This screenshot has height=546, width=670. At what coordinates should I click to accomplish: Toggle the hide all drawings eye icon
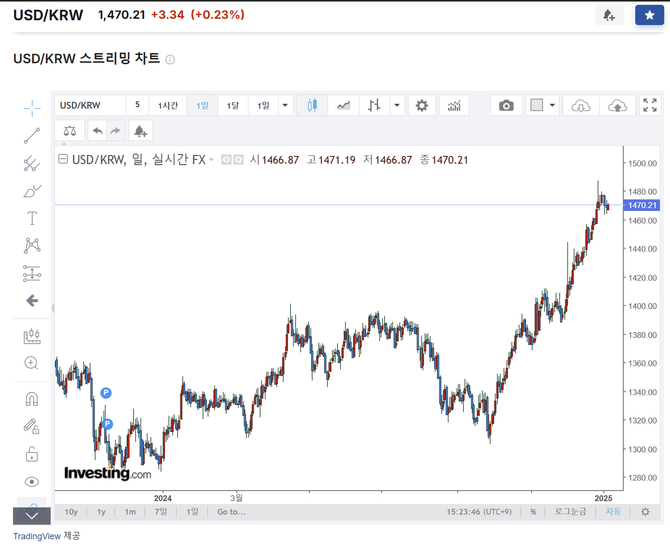tap(32, 481)
